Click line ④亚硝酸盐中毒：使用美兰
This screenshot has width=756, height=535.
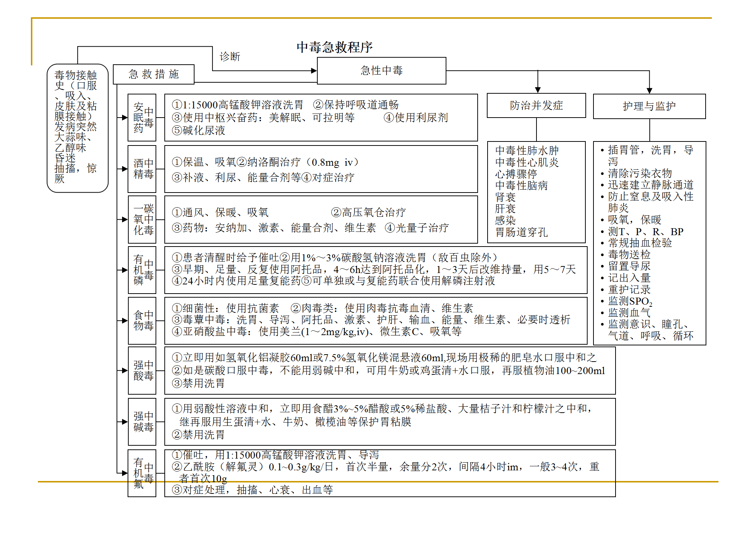pos(317,331)
